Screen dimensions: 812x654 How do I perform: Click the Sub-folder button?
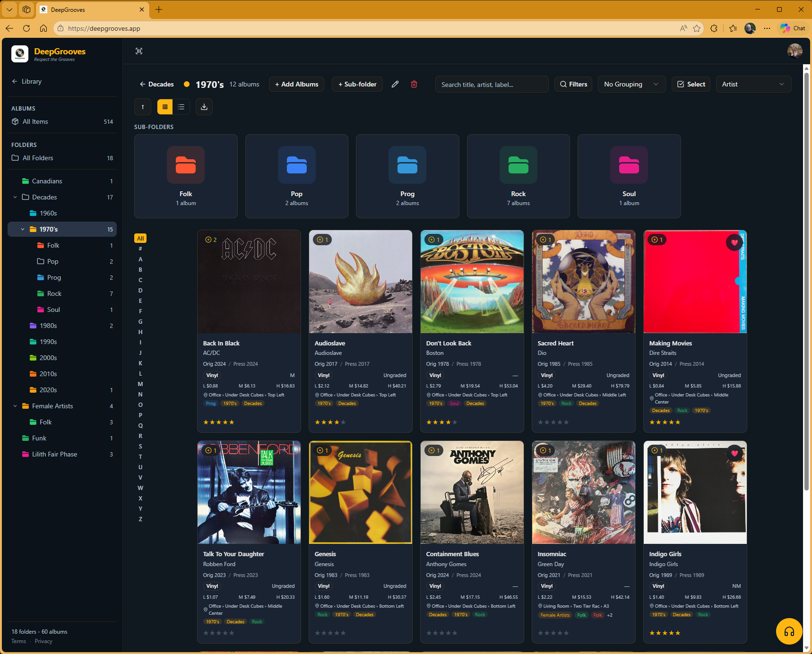[x=357, y=84]
